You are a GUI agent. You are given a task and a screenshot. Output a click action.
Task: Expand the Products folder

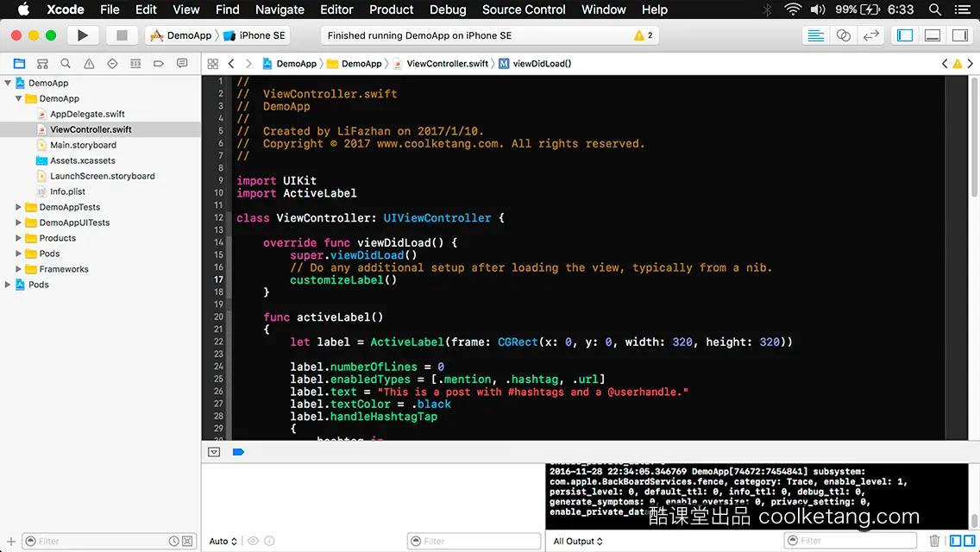coord(18,238)
